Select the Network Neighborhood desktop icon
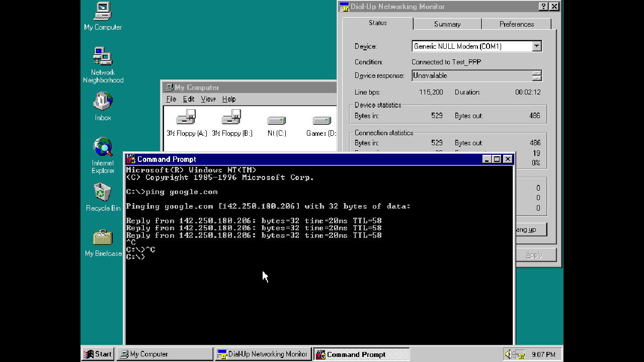 [x=103, y=65]
